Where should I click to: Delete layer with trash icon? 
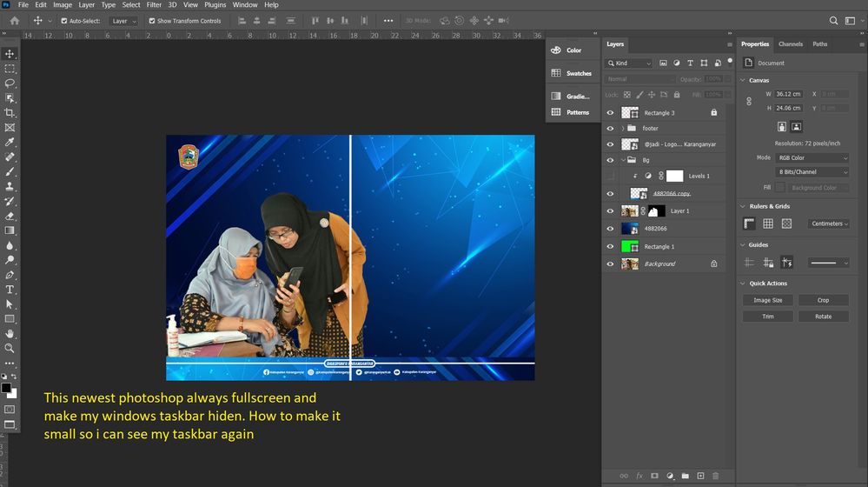coord(715,476)
